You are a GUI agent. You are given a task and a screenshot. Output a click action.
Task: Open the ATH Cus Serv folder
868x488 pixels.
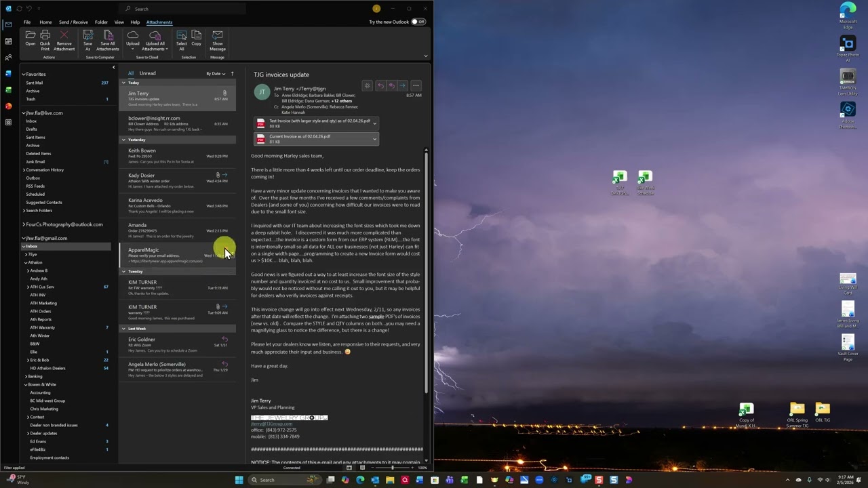tap(42, 287)
